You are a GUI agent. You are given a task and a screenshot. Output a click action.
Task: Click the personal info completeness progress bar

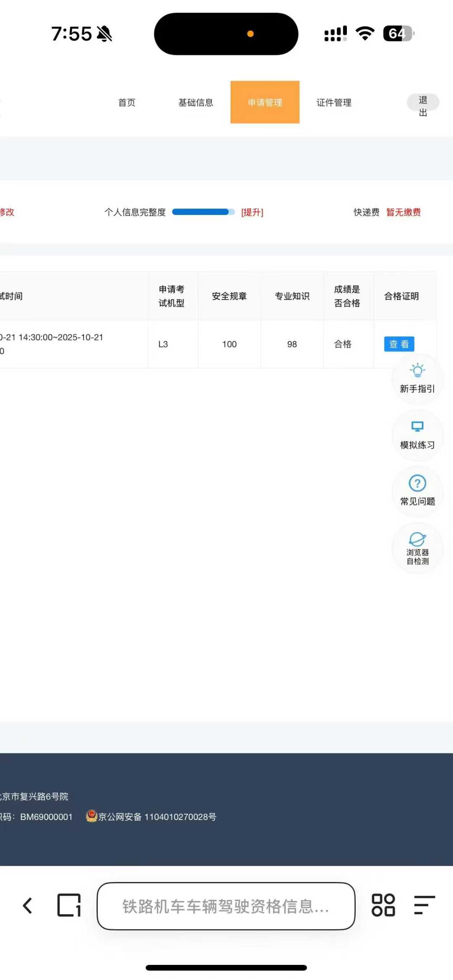click(x=203, y=212)
